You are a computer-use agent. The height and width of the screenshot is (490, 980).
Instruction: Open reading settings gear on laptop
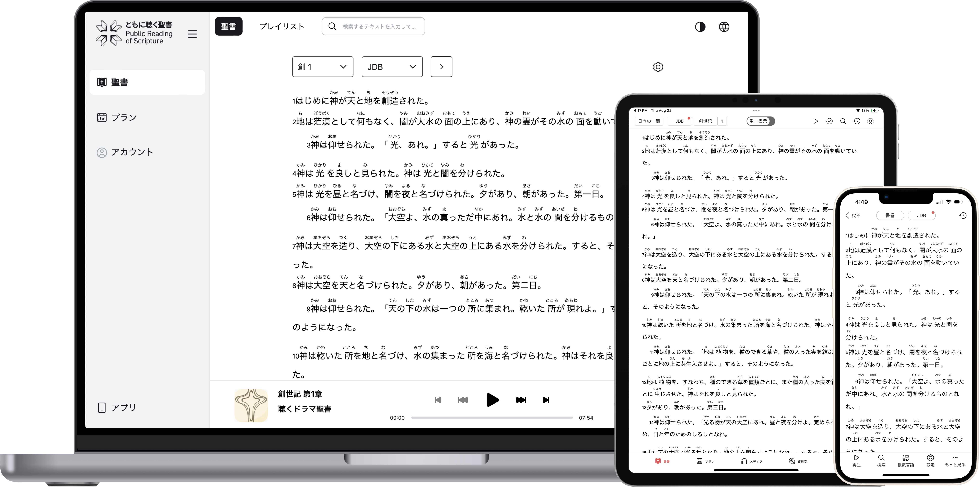tap(658, 67)
